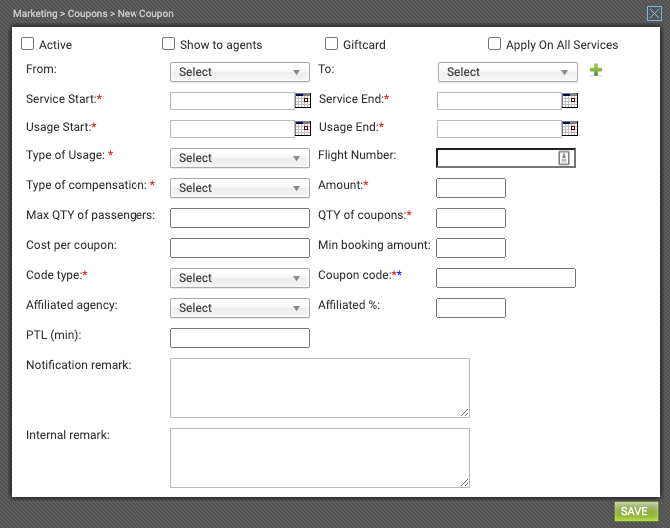Viewport: 670px width, 528px height.
Task: Click the Cost per coupon field
Action: [240, 248]
